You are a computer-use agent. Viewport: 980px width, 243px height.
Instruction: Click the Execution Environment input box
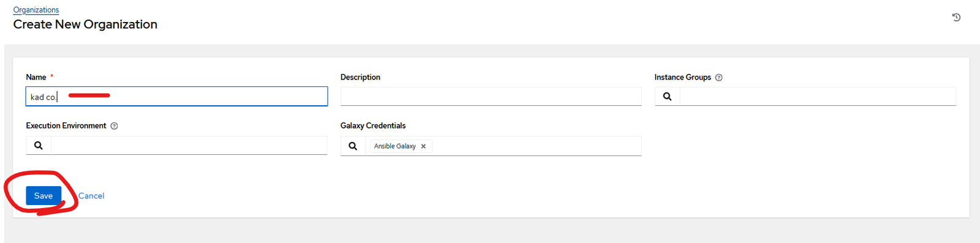pyautogui.click(x=189, y=145)
